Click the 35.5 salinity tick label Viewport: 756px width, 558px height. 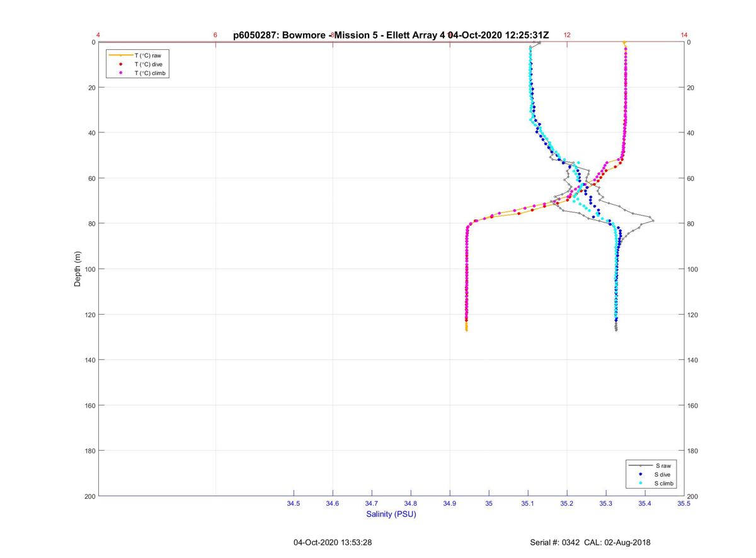click(684, 503)
